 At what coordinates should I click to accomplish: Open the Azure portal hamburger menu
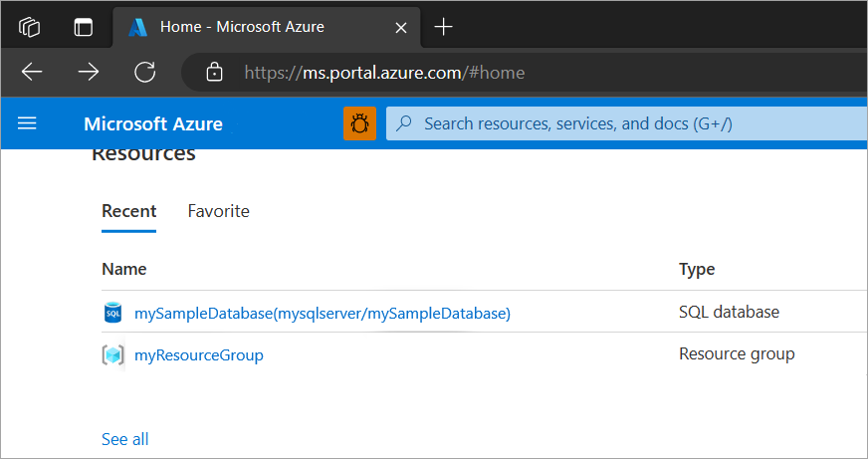[27, 122]
